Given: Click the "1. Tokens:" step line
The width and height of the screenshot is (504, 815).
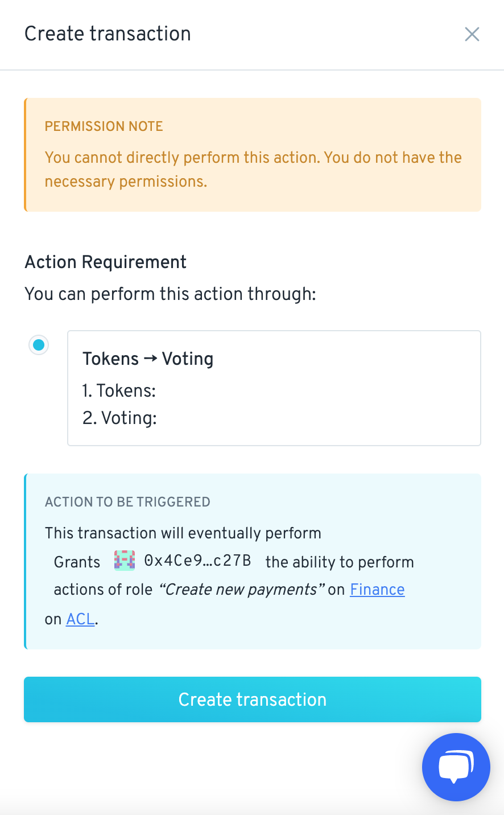Looking at the screenshot, I should point(119,390).
